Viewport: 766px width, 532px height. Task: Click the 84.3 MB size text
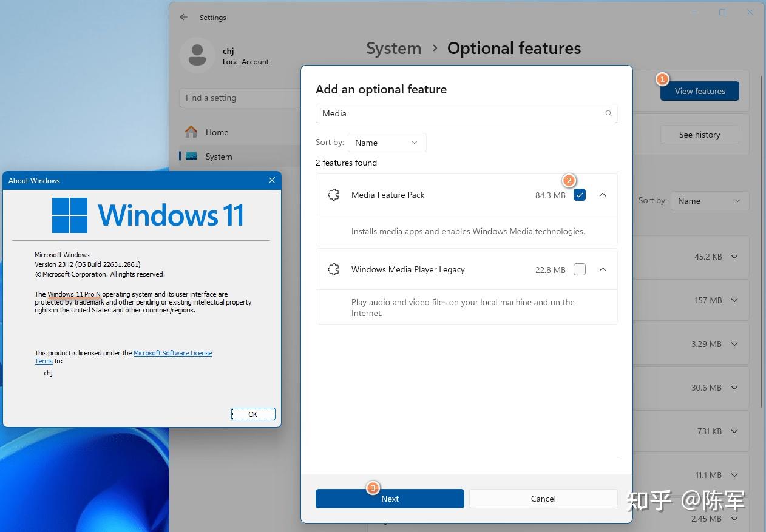pos(551,195)
